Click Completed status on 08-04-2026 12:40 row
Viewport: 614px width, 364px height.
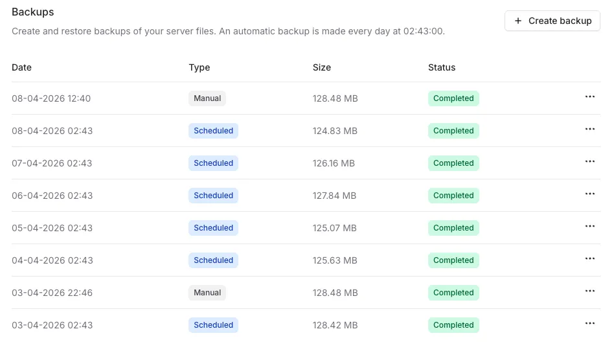[453, 98]
